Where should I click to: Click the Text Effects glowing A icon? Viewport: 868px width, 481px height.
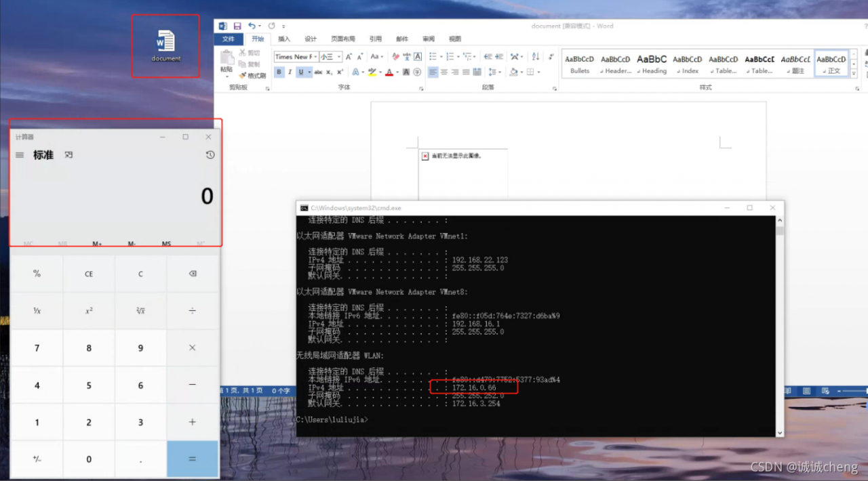pos(355,72)
